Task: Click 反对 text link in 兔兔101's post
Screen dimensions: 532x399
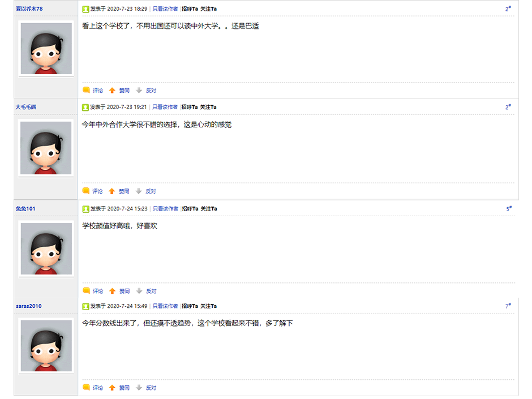Action: [x=151, y=291]
